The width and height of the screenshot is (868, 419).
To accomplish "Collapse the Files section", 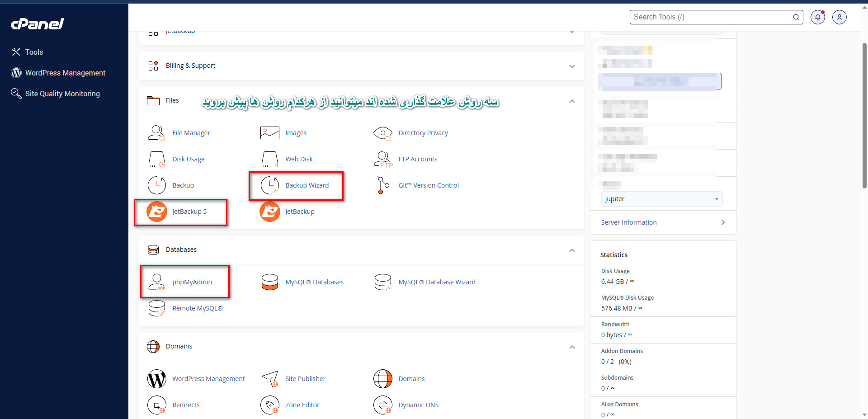I will tap(572, 101).
